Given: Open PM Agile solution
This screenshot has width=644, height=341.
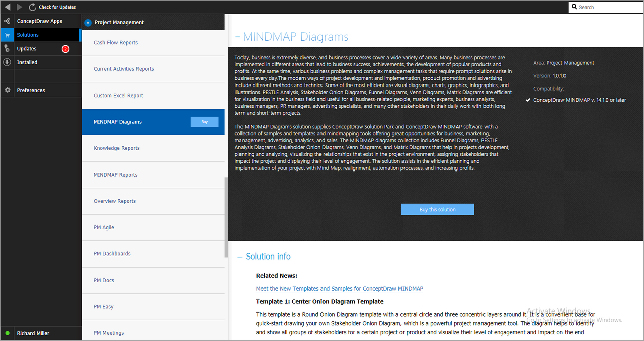Looking at the screenshot, I should coord(153,227).
